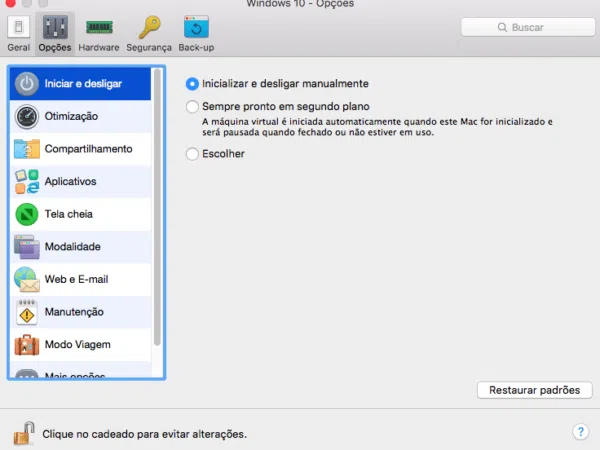600x450 pixels.
Task: Click the Restaurar padrões button
Action: click(x=535, y=390)
